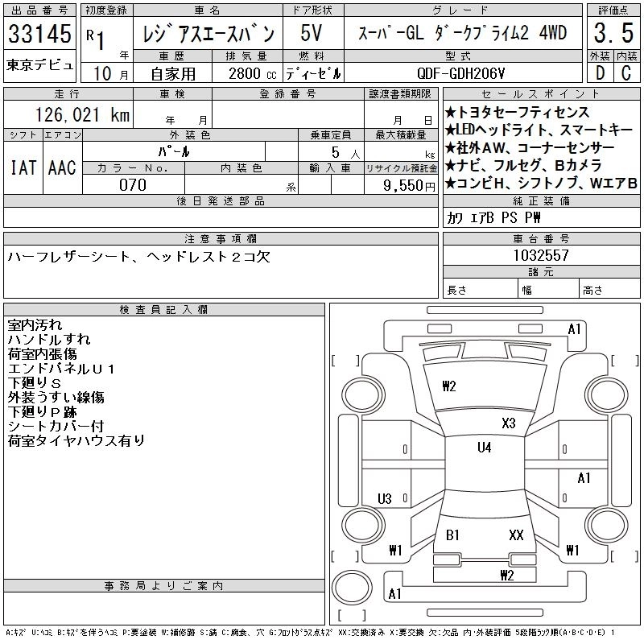Select the XX replaced-panel marker
644x644 pixels.
(516, 535)
